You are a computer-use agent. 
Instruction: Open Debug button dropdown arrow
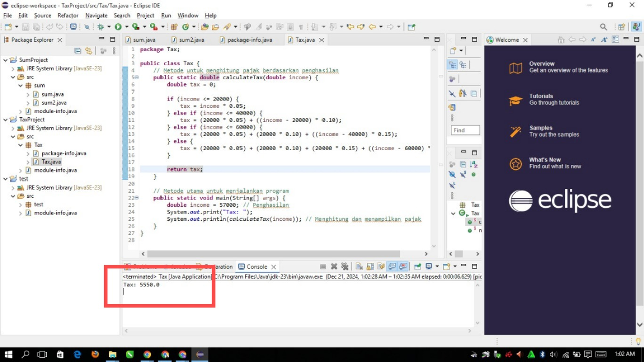click(109, 27)
